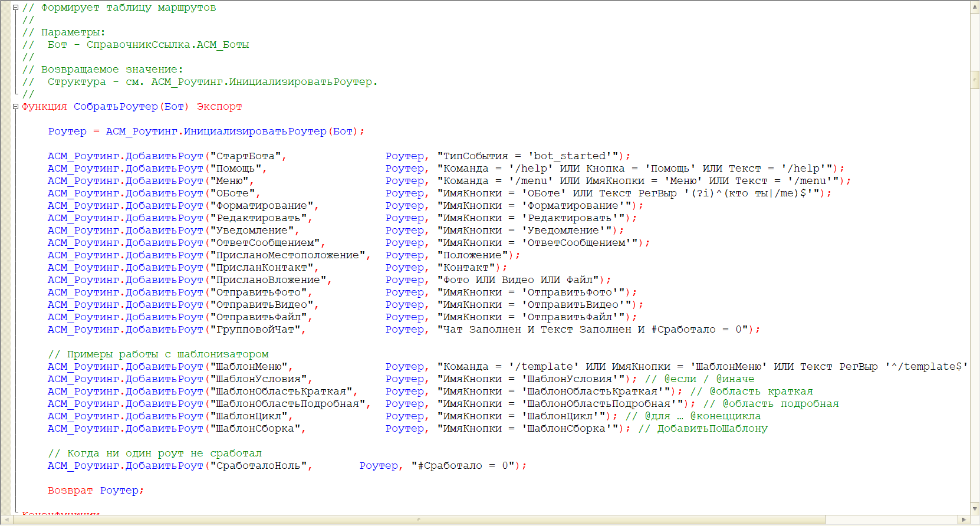The width and height of the screenshot is (980, 526).
Task: Click the "ПрисланоМестоположение" string literal
Action: point(287,255)
